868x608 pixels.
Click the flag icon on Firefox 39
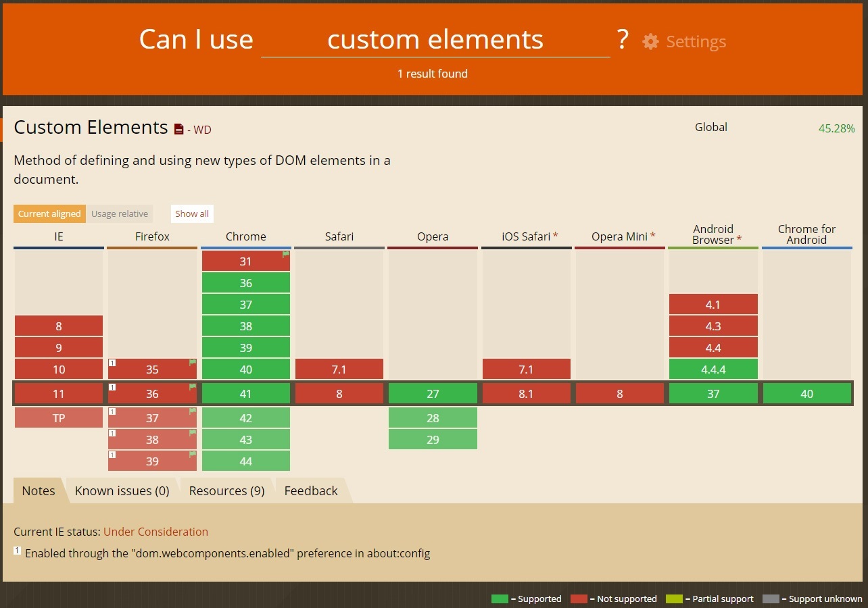tap(192, 455)
